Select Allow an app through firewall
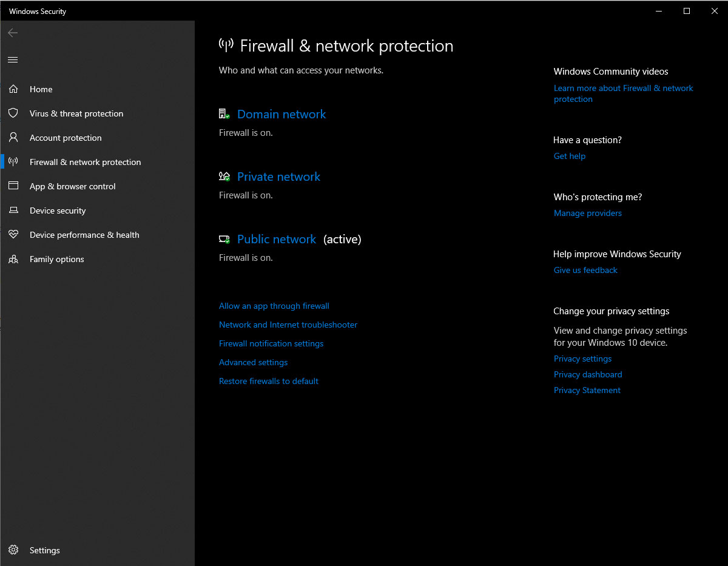 274,306
